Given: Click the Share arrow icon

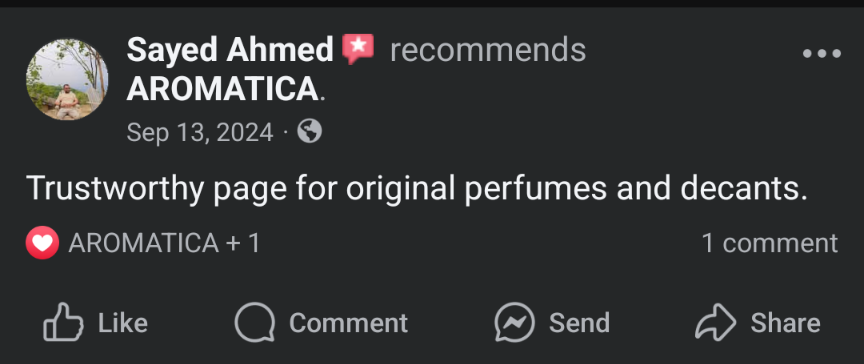Looking at the screenshot, I should click(715, 322).
